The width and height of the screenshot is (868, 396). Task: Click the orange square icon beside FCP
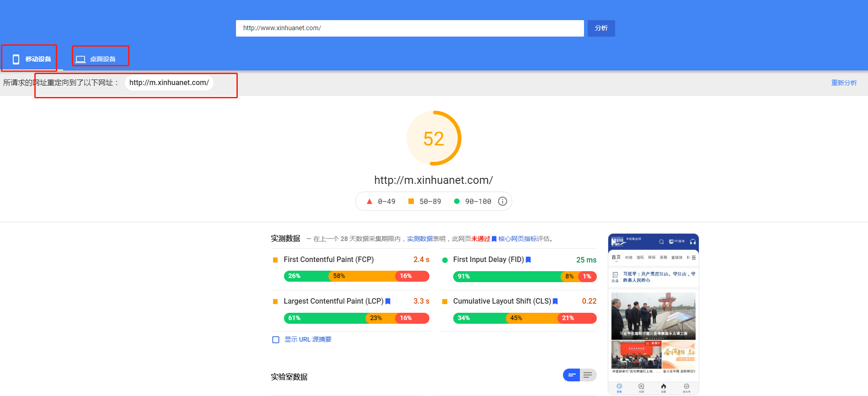(275, 260)
